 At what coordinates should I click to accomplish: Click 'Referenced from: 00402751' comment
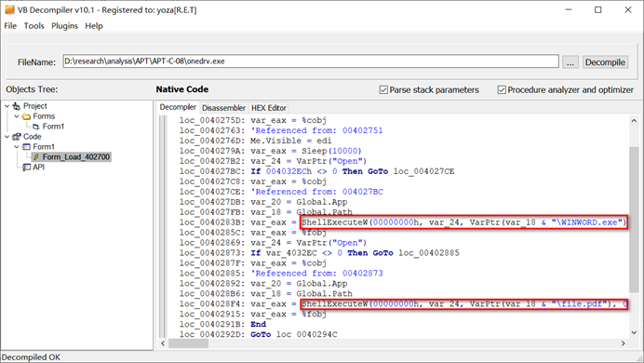coord(316,130)
